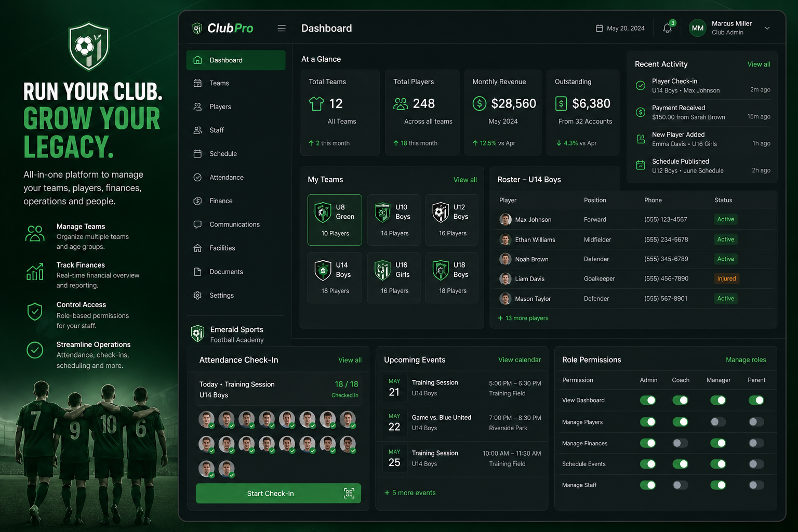Click the Monthly Revenue dollar icon
The height and width of the screenshot is (532, 798).
pos(480,103)
